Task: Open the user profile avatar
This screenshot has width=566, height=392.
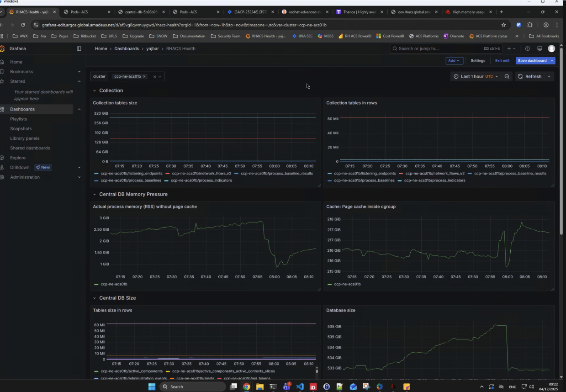Action: point(551,48)
